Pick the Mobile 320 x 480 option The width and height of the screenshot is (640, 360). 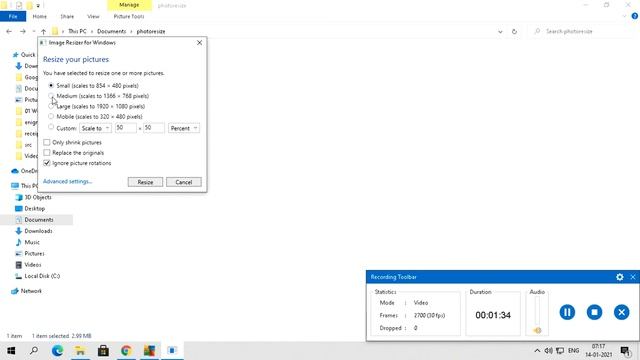[x=51, y=116]
